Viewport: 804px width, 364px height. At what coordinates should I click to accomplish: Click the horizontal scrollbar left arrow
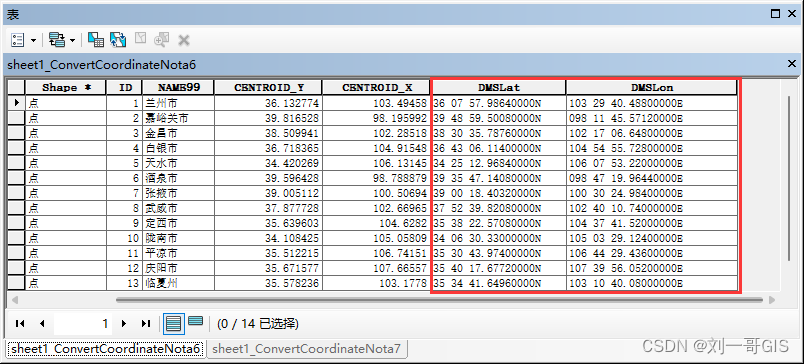(x=15, y=299)
